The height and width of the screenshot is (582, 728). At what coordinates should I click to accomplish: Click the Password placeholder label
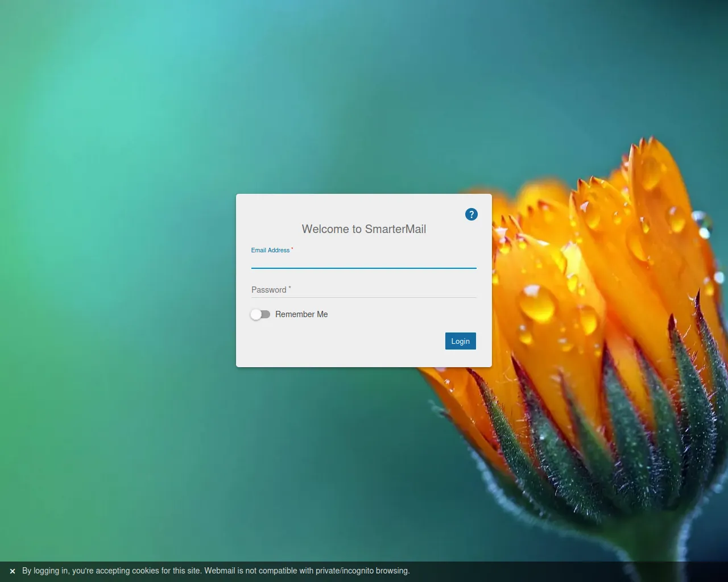pos(269,290)
